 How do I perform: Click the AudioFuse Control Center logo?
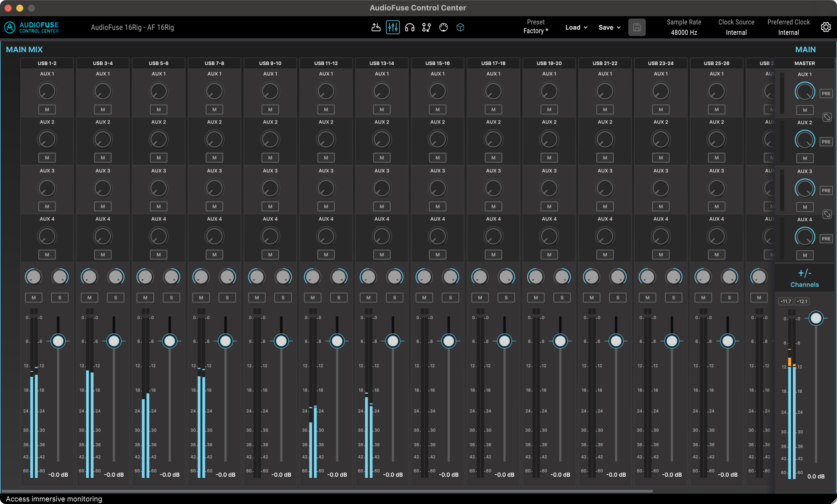click(32, 27)
